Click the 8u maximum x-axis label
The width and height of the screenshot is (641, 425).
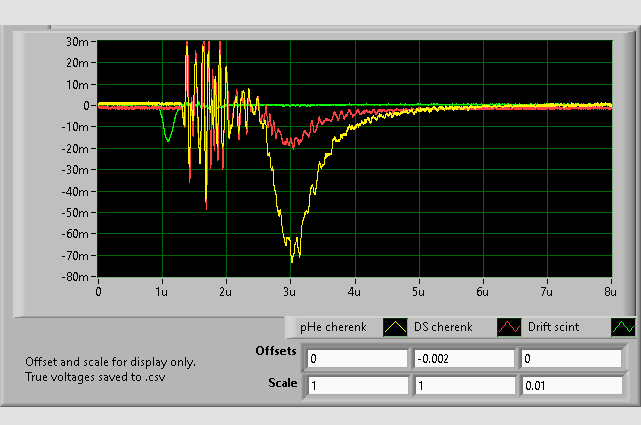tap(609, 291)
